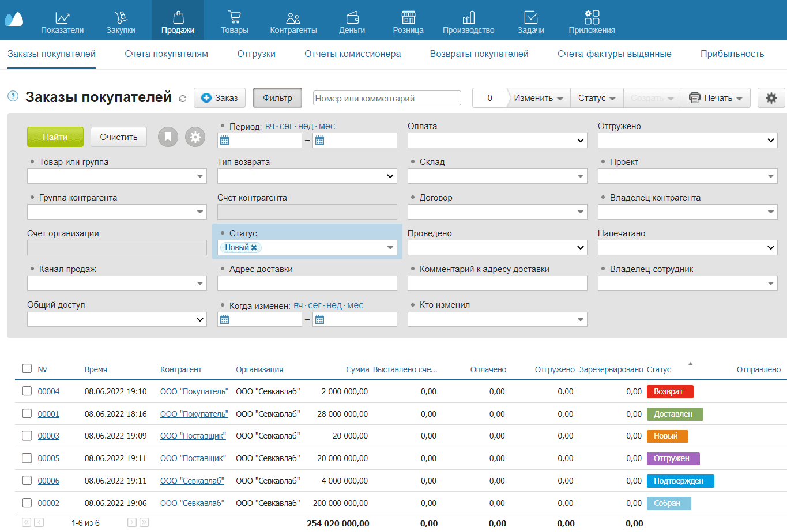Select all orders with the header checkbox
This screenshot has width=787, height=532.
pos(26,368)
